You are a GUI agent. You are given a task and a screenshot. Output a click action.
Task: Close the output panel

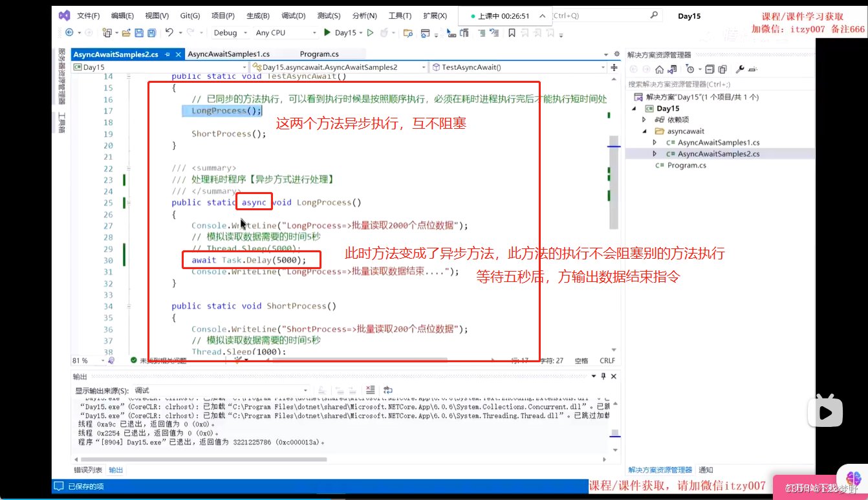click(614, 376)
